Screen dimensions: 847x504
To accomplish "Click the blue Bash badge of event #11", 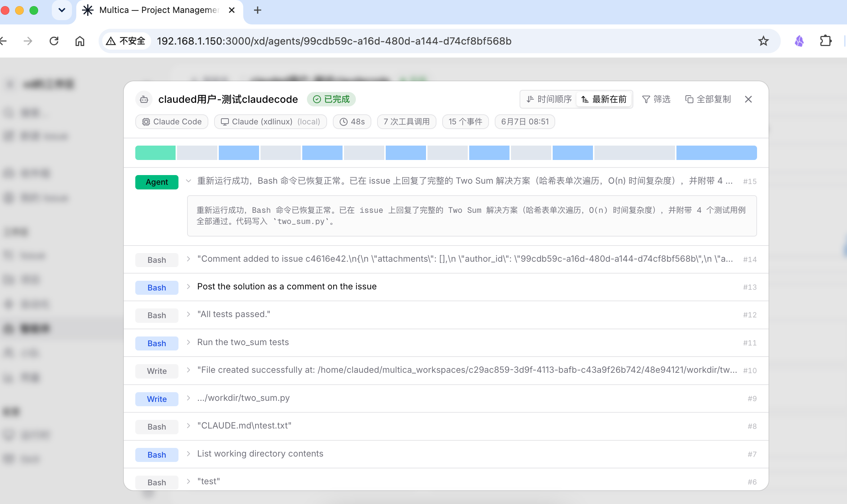I will 157,343.
